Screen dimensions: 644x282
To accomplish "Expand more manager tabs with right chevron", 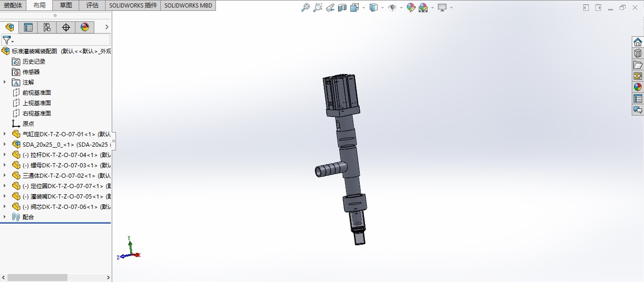I will [107, 27].
